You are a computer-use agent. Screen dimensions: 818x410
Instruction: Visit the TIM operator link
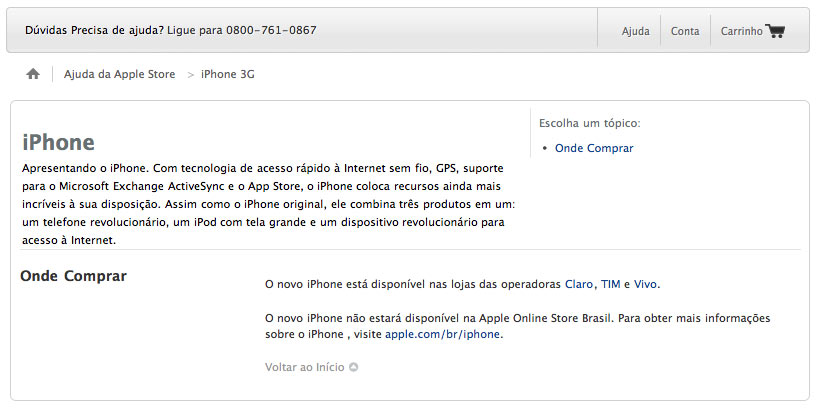coord(610,284)
